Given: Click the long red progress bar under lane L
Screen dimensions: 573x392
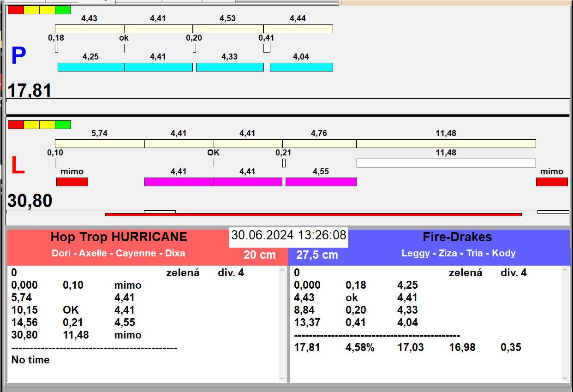Looking at the screenshot, I should click(313, 214).
